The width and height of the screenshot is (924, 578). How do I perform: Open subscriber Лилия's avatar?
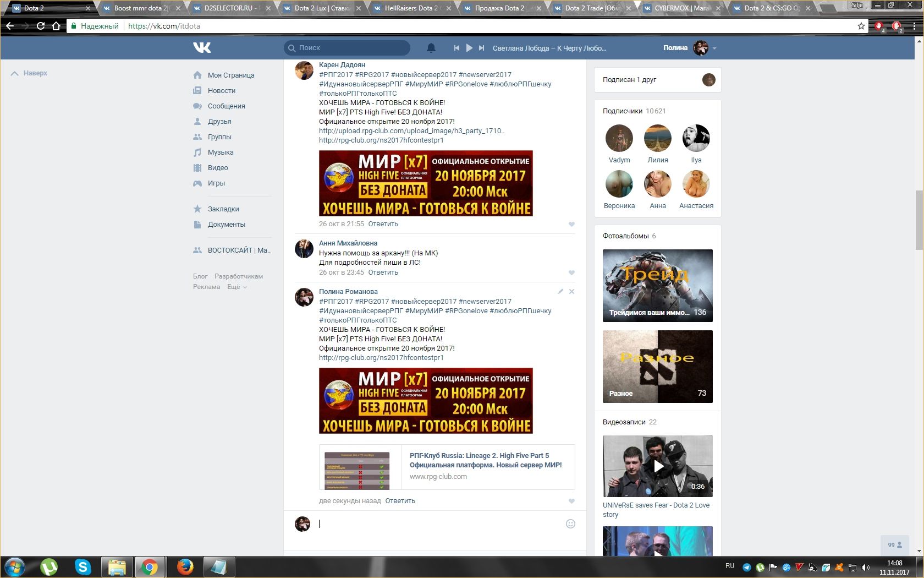(658, 138)
